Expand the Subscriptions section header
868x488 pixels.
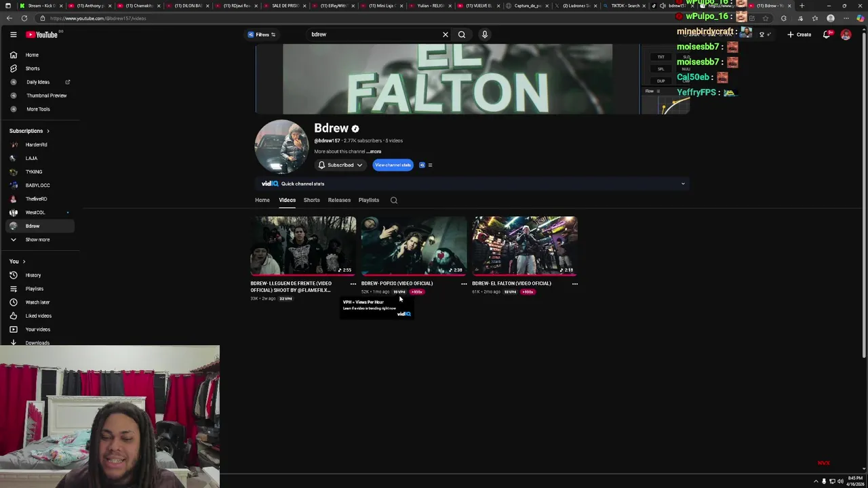point(29,131)
